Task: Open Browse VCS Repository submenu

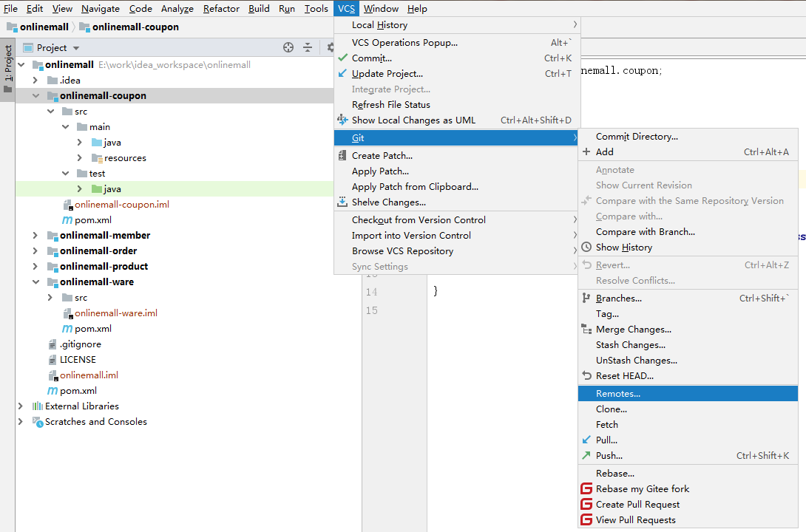Action: (x=456, y=251)
